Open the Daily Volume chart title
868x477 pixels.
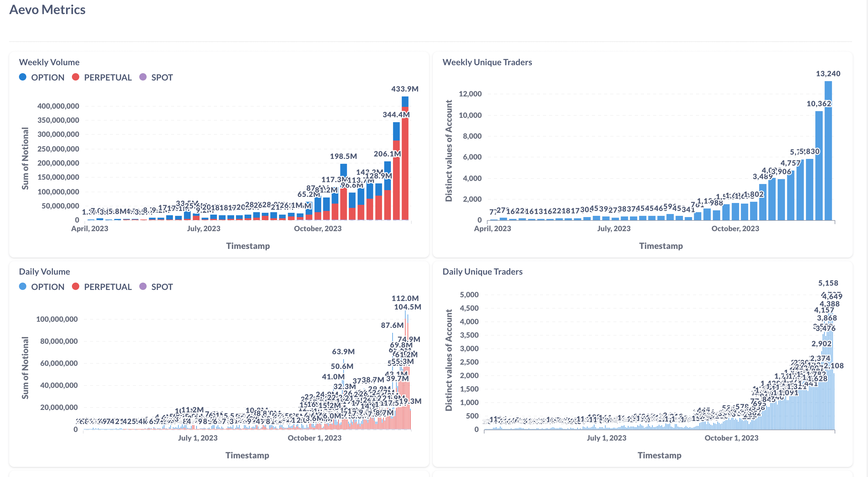tap(44, 272)
